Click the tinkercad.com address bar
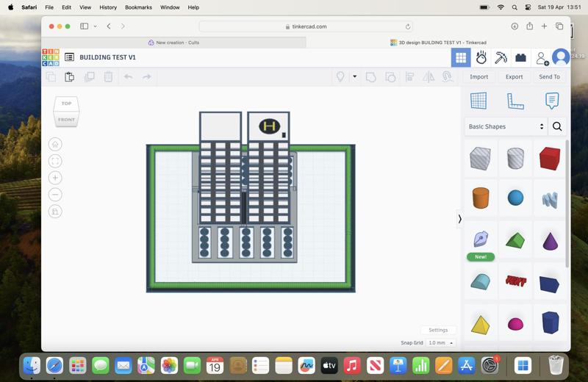This screenshot has width=588, height=382. 306,26
